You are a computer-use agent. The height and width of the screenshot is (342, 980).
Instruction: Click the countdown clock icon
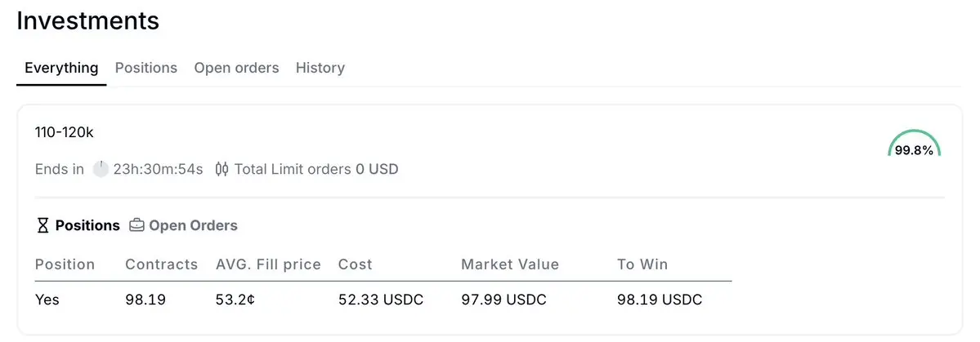101,169
